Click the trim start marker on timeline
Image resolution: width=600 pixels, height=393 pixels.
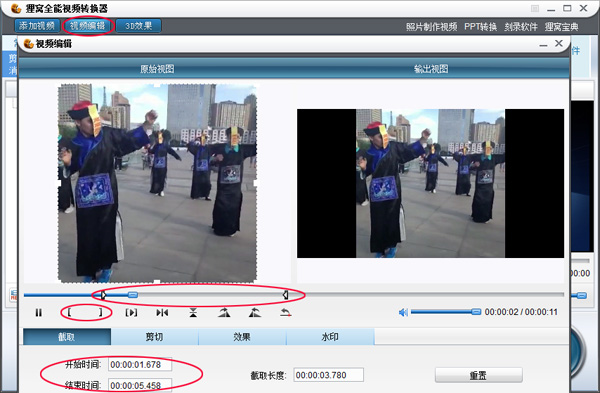pos(103,295)
